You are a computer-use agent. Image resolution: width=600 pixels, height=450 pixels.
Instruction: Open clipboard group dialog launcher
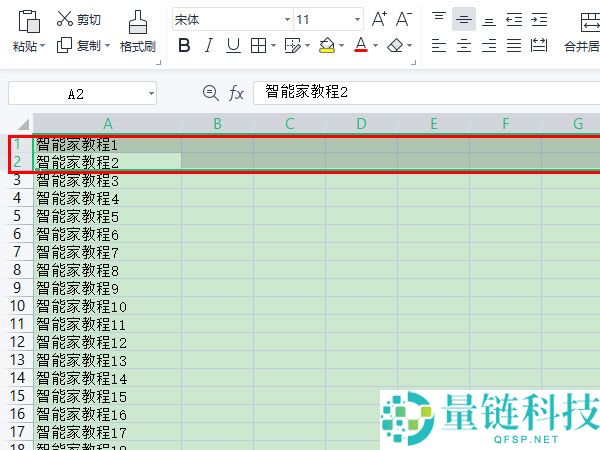pos(158,63)
